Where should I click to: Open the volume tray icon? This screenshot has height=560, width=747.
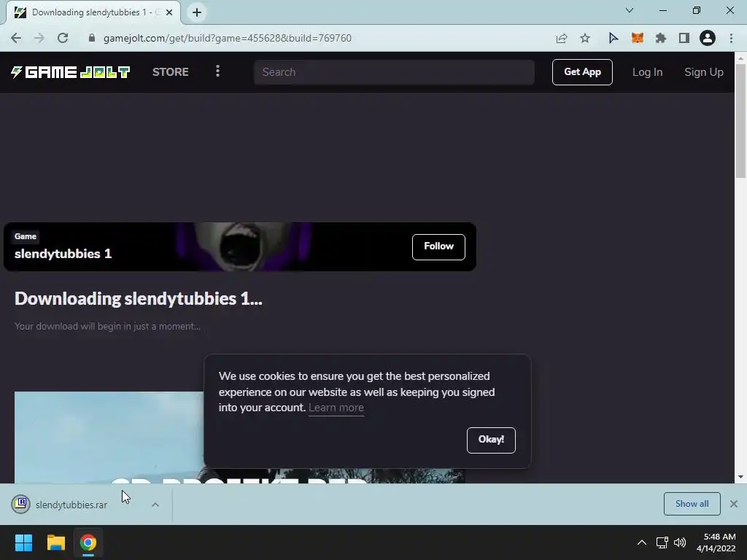coord(680,542)
